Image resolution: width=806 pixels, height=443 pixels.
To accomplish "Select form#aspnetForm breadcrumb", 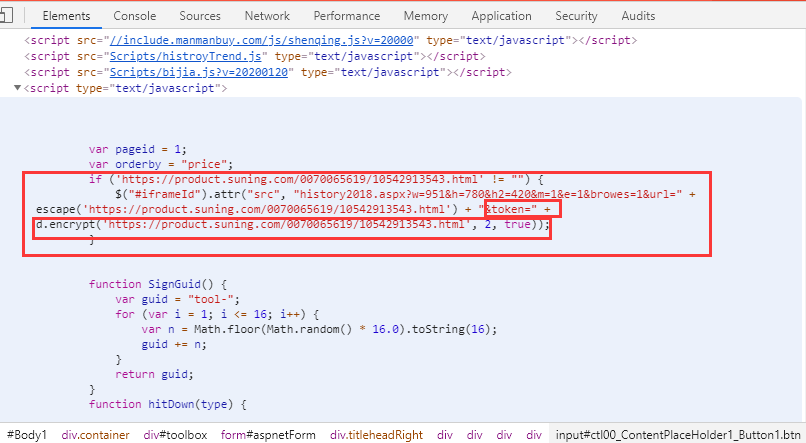I will [x=268, y=435].
